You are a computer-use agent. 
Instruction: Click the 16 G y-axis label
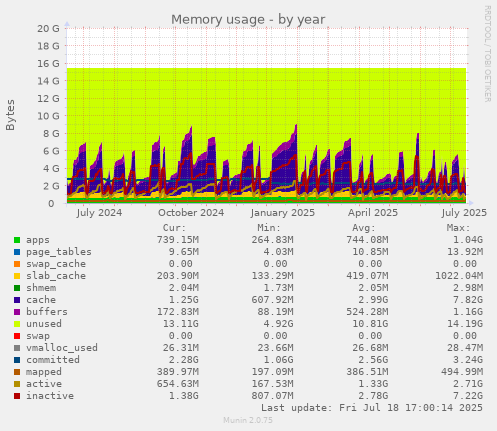click(x=48, y=63)
